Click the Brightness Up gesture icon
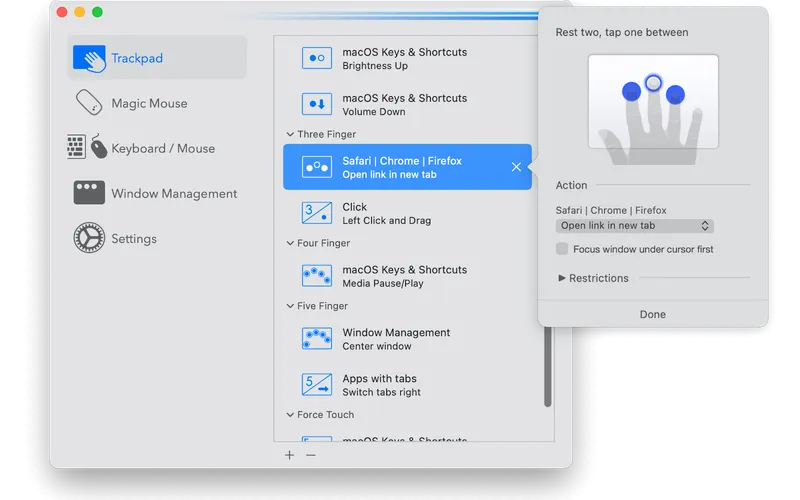Image resolution: width=800 pixels, height=500 pixels. 317,58
